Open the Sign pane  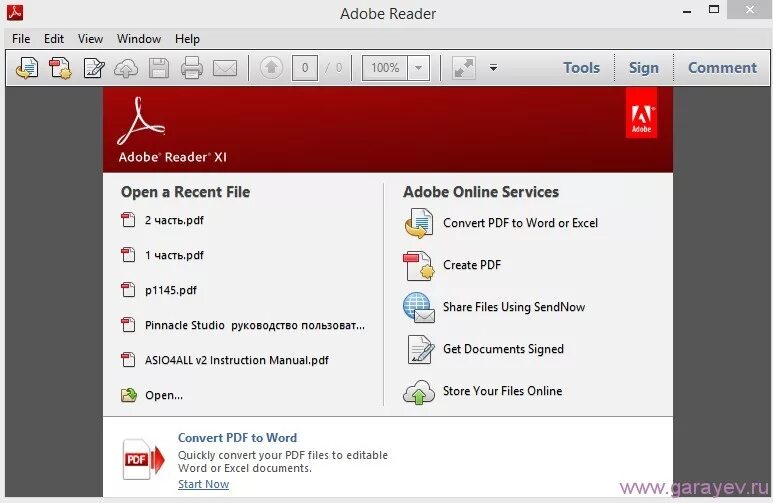pyautogui.click(x=644, y=68)
